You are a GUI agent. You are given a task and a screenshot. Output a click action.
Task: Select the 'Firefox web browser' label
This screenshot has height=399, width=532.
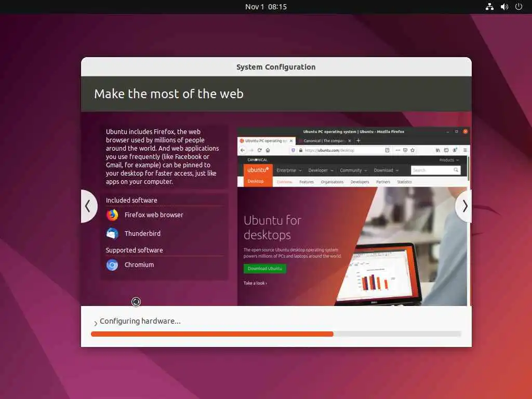click(154, 215)
